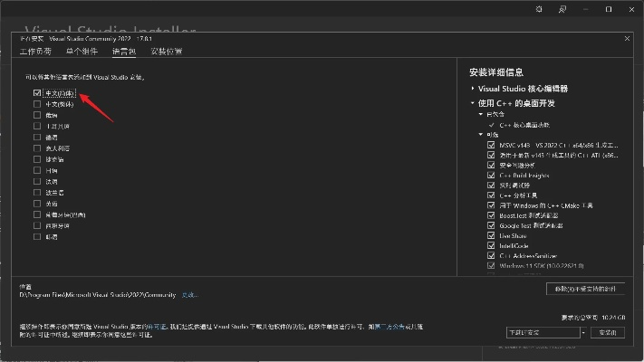Minimize the Visual Studio Installer window

pos(586,9)
